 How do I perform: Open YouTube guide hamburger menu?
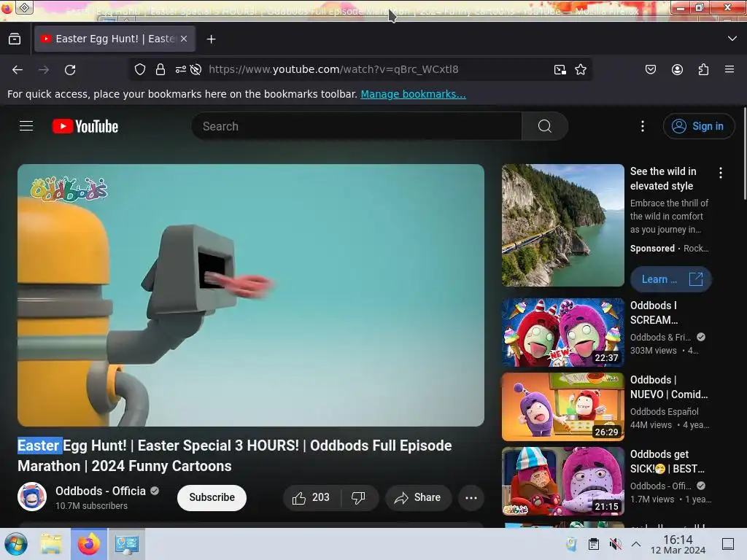(x=26, y=126)
